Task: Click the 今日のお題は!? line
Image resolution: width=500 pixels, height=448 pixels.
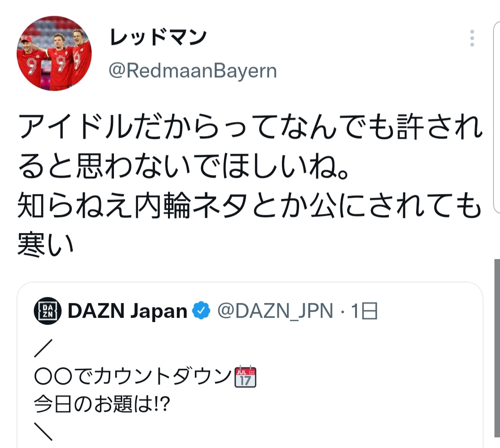Action: pyautogui.click(x=102, y=404)
